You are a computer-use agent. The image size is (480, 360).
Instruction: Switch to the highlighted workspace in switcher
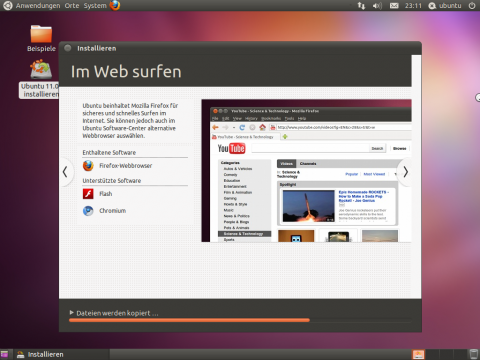[418, 354]
